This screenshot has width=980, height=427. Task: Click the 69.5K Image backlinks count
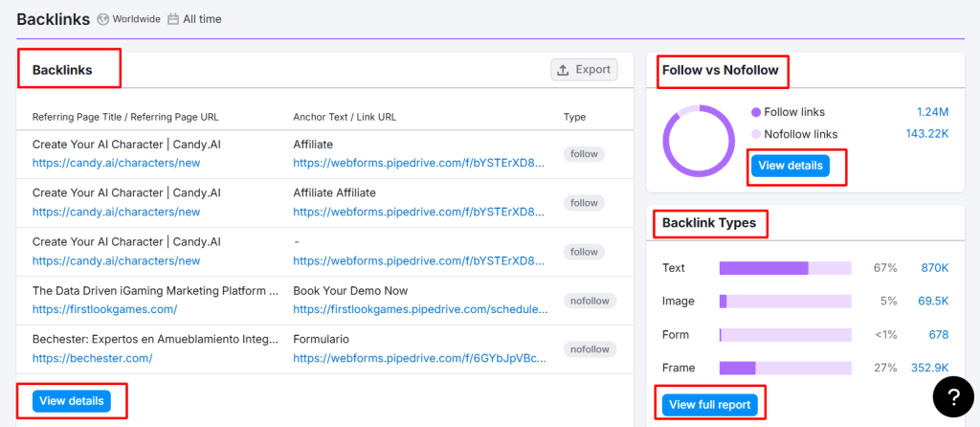click(933, 302)
